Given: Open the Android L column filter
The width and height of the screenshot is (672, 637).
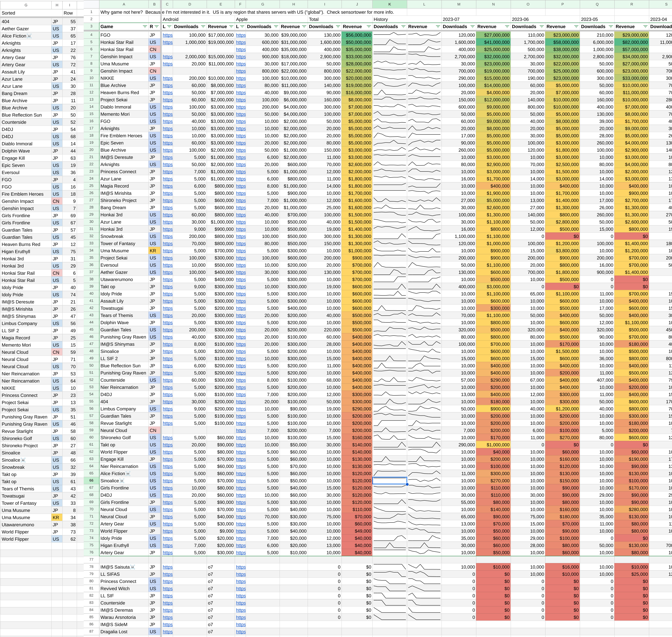Looking at the screenshot, I should pos(169,27).
